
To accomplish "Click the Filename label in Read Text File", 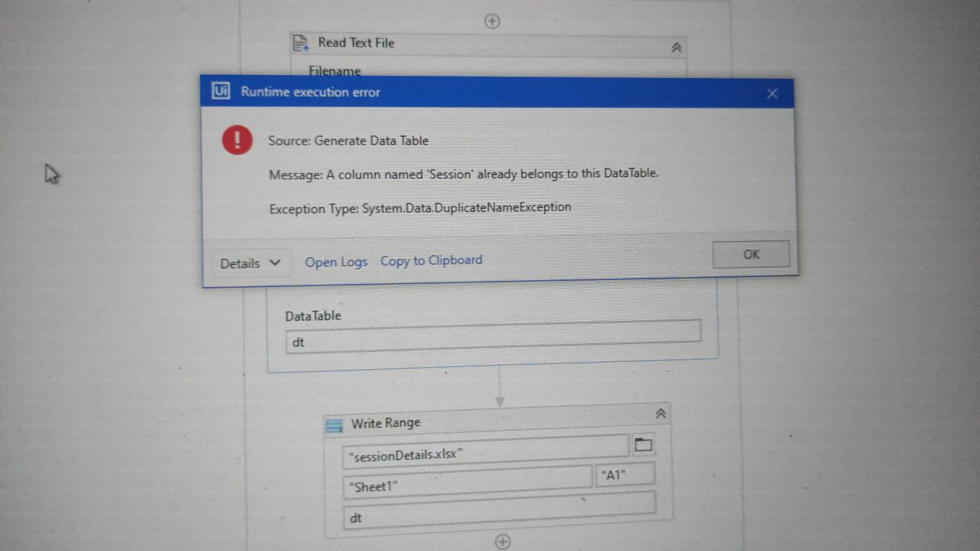I will tap(335, 71).
